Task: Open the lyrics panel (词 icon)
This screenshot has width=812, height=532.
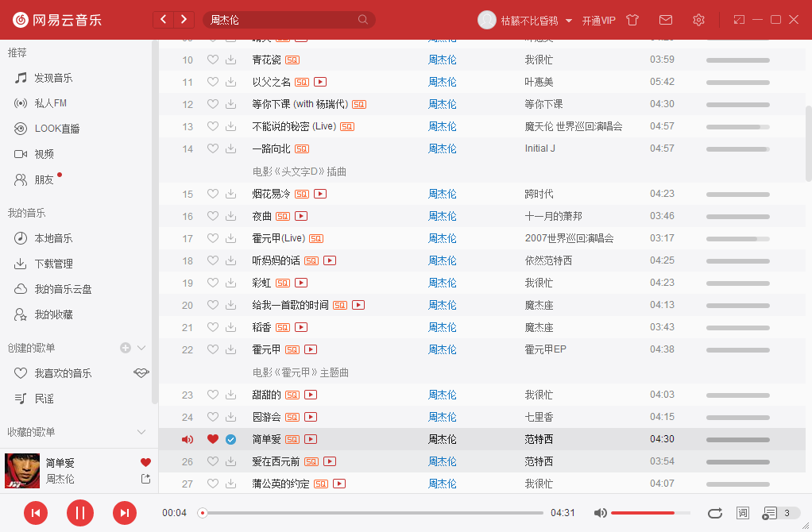Action: pyautogui.click(x=743, y=513)
